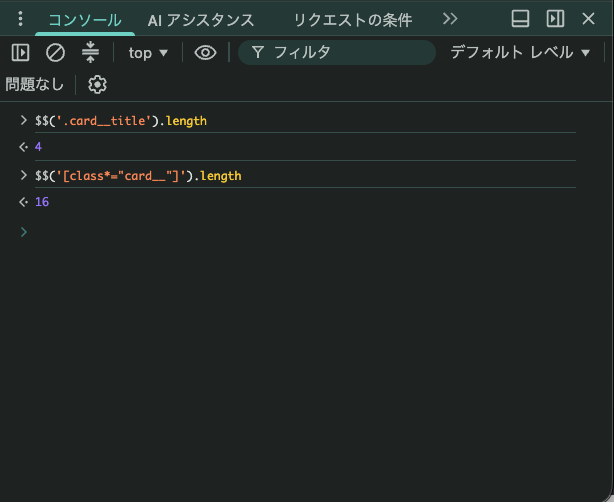Click the $$('.card__title').length command line
The width and height of the screenshot is (614, 502).
click(121, 121)
